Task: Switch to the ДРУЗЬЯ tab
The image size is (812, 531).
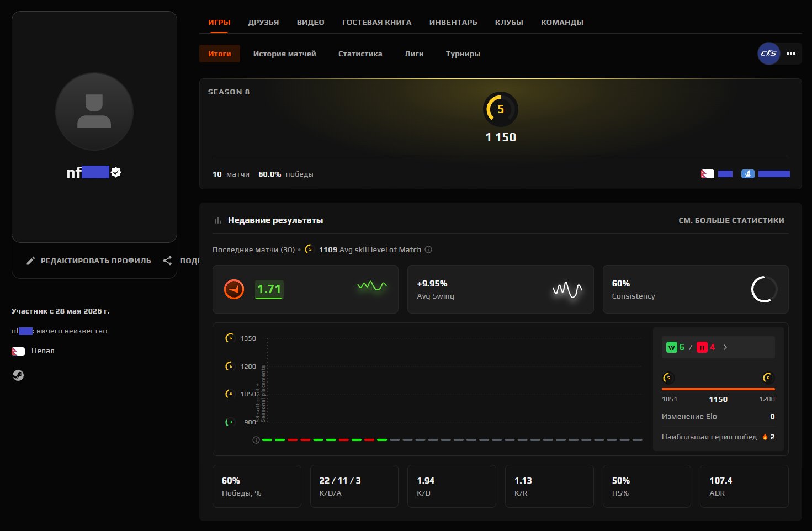Action: (x=263, y=23)
